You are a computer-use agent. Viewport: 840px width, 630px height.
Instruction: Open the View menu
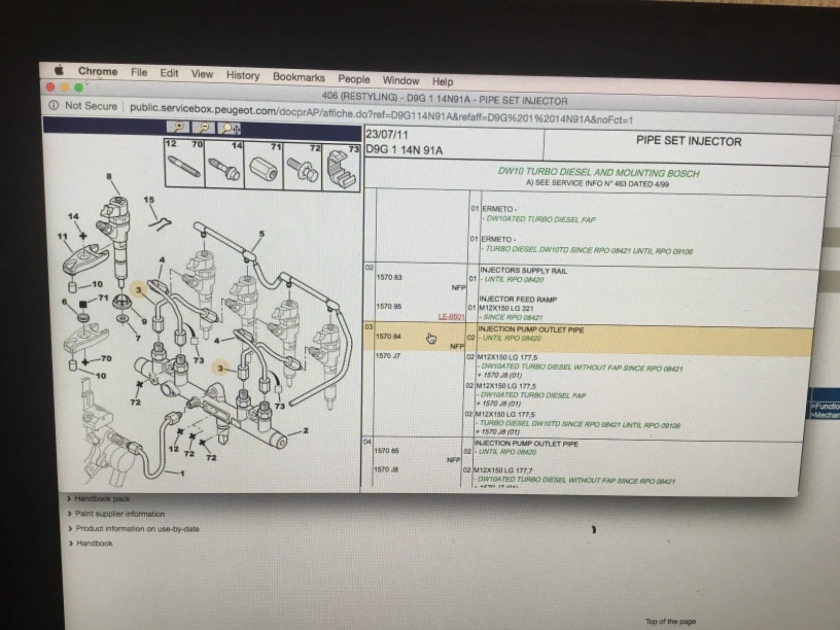[x=202, y=74]
